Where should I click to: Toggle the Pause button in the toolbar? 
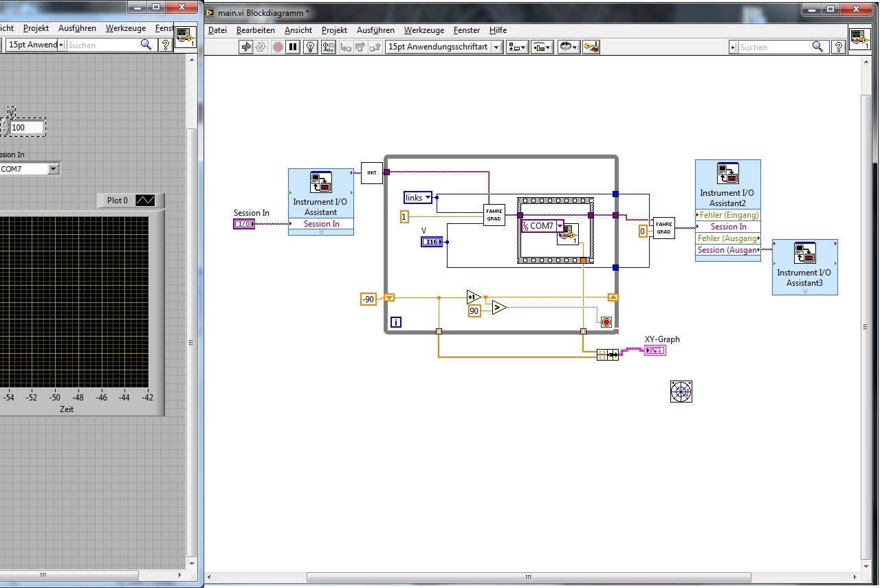(294, 47)
